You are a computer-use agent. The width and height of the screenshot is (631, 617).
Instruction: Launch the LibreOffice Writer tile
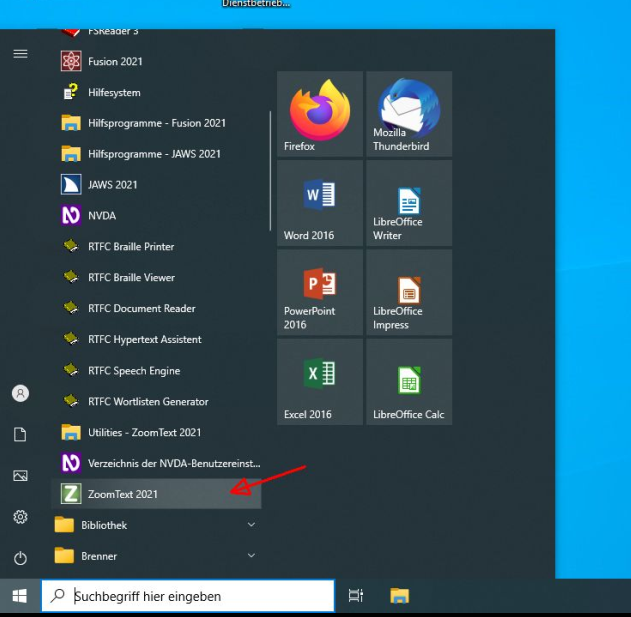pyautogui.click(x=409, y=203)
